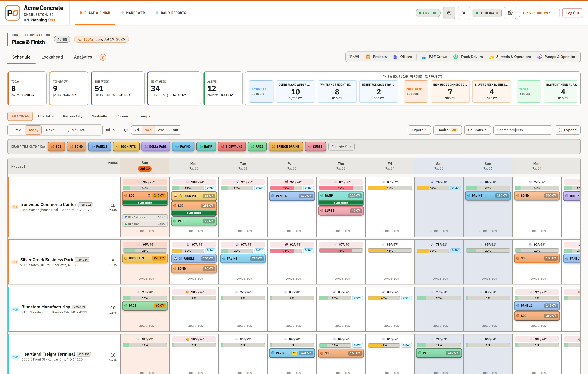Image resolution: width=588 pixels, height=374 pixels.
Task: Click the CLT office badge for Ironwood Commerce Center
Action: pos(15,207)
